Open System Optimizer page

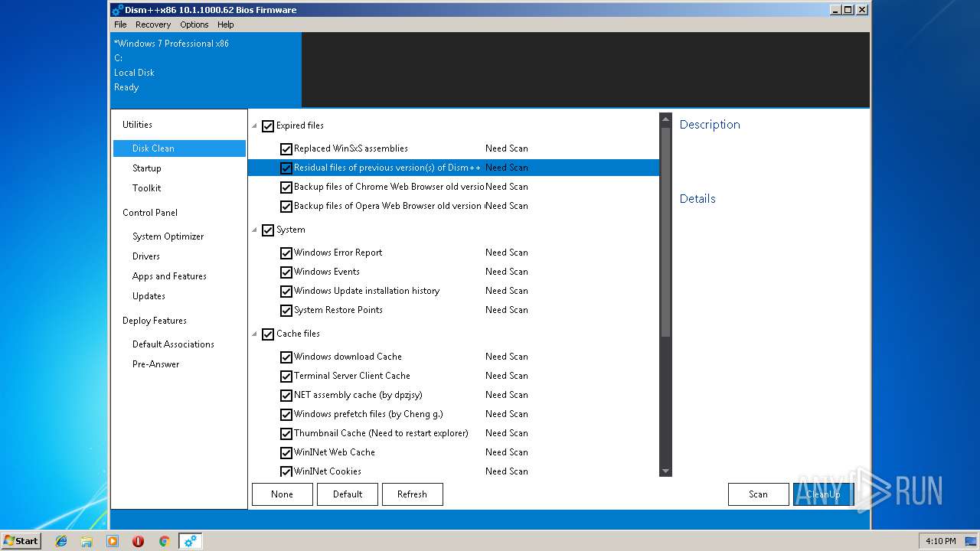(x=168, y=236)
